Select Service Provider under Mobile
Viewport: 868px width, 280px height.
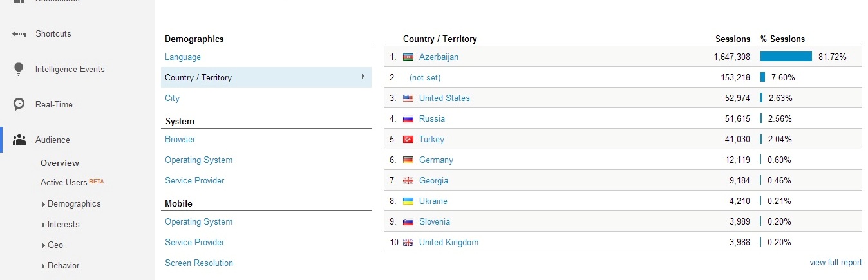point(194,242)
